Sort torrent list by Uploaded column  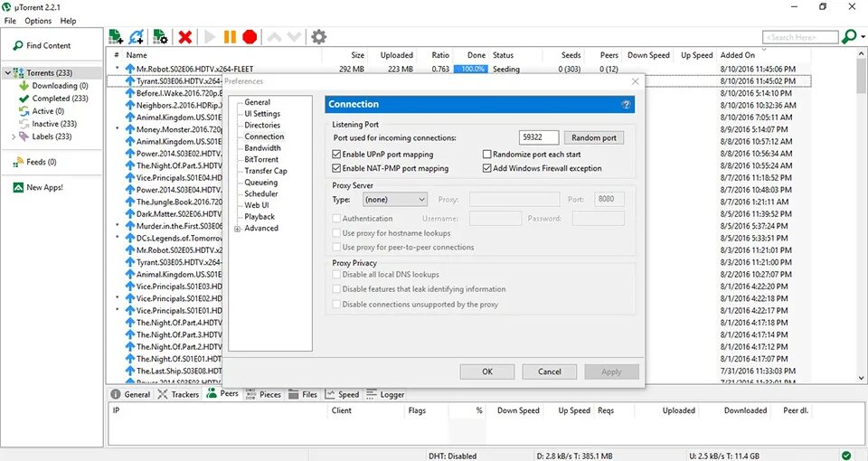pyautogui.click(x=396, y=55)
